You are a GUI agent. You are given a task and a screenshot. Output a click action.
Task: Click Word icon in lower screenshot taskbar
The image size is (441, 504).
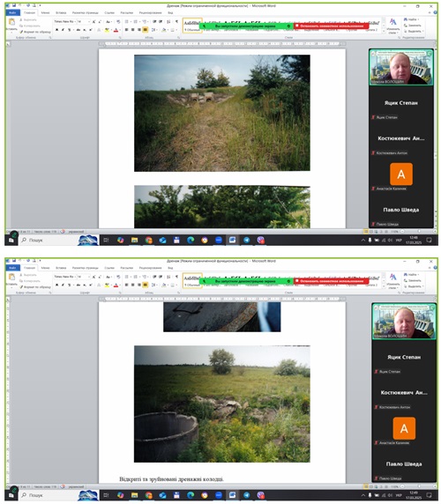[233, 495]
